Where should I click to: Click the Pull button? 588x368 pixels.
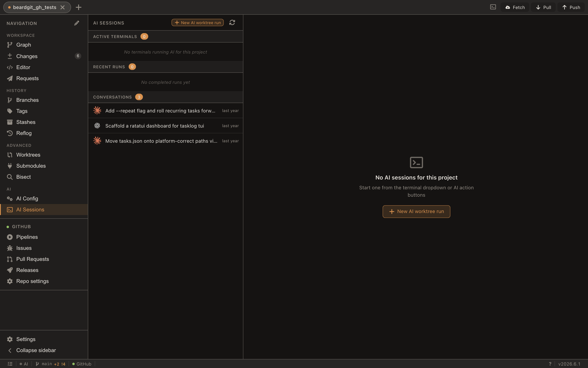(543, 7)
